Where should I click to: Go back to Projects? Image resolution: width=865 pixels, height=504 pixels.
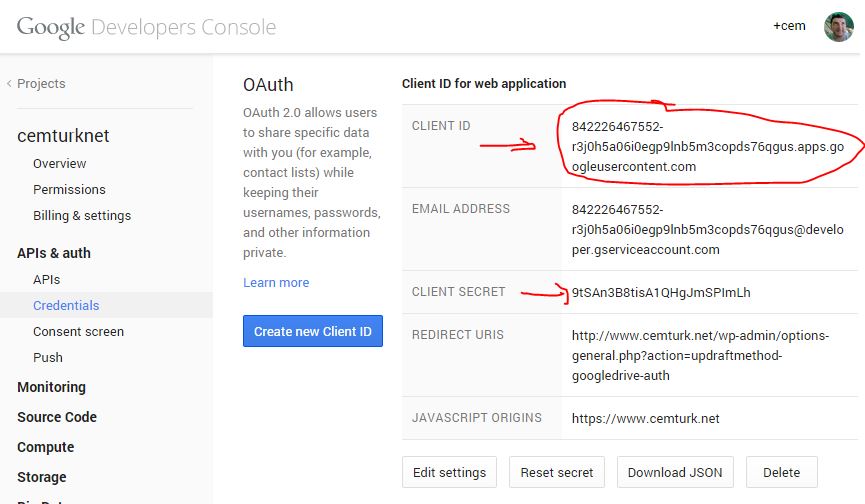click(x=36, y=83)
